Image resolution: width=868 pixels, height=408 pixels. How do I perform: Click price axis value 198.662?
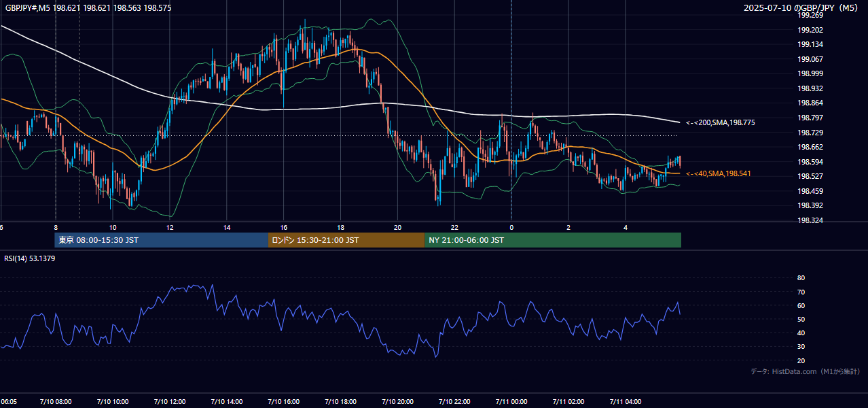coord(810,147)
